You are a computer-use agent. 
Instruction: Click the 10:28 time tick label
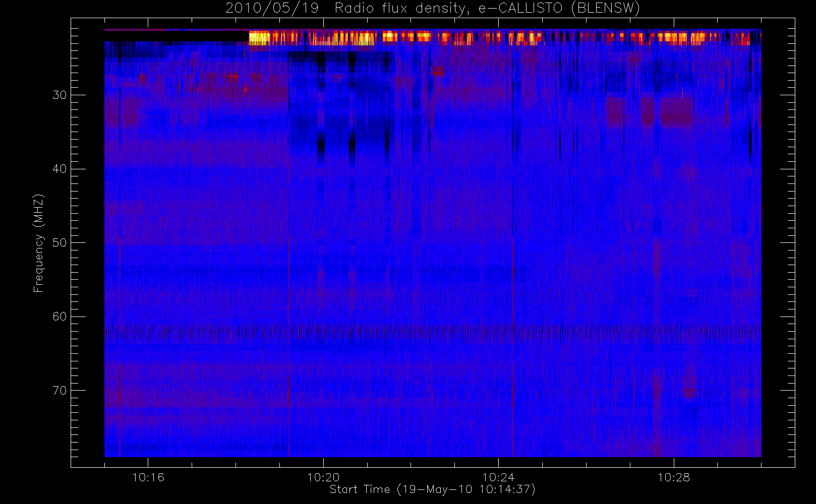click(673, 477)
